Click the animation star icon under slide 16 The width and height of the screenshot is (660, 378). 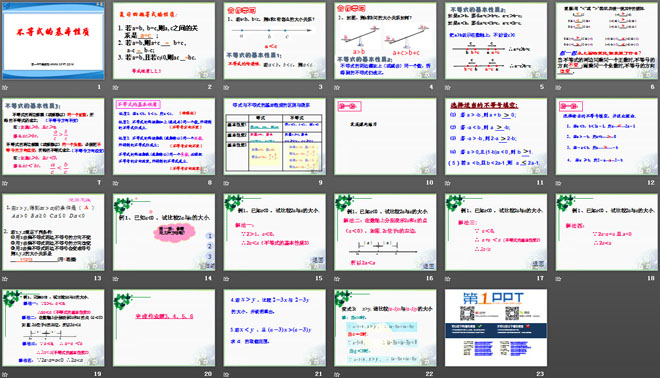[337, 278]
